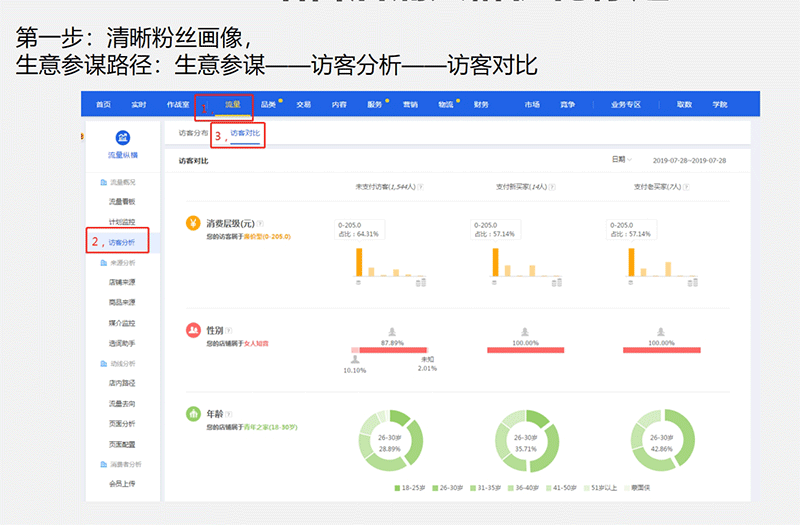Go to 店铺来源 in the sidebar
This screenshot has width=800, height=525.
[x=122, y=282]
